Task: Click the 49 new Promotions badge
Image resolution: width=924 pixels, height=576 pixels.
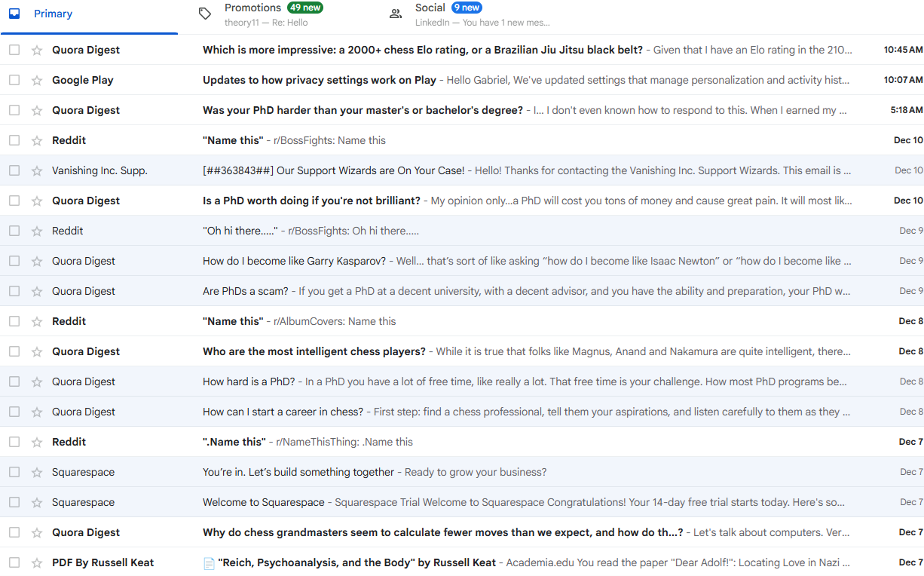Action: [x=305, y=8]
